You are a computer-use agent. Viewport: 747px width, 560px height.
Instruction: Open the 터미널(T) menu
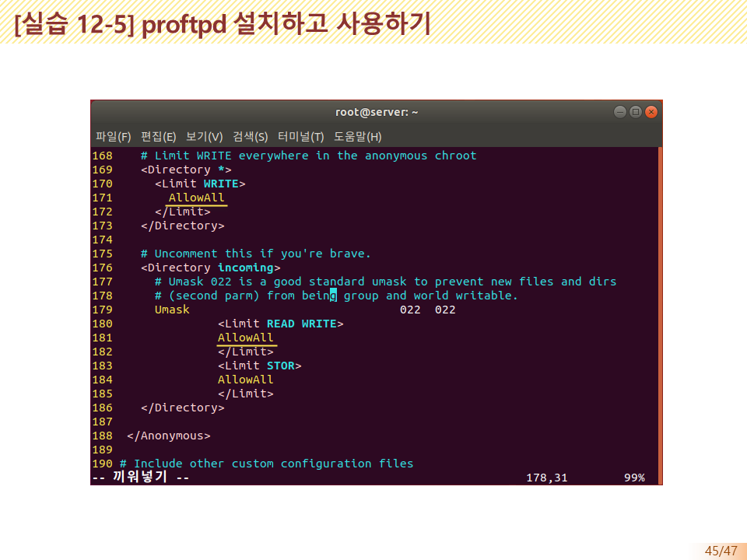(300, 137)
